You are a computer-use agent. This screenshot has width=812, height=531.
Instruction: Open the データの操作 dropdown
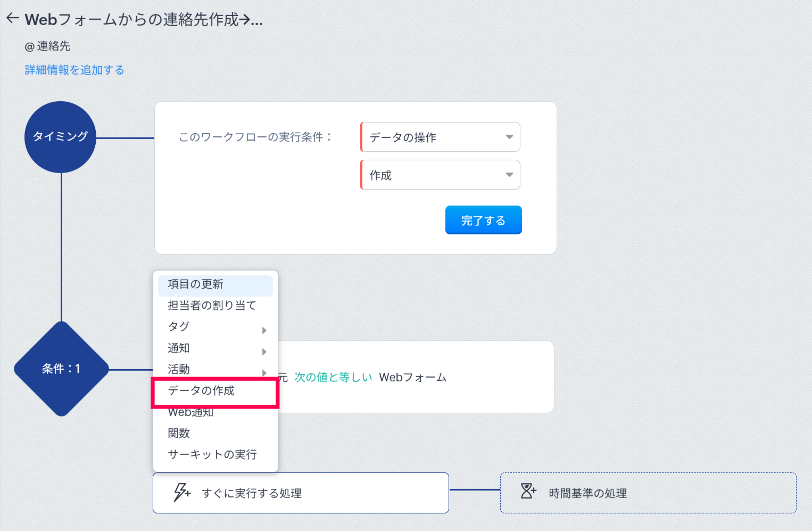click(x=440, y=137)
